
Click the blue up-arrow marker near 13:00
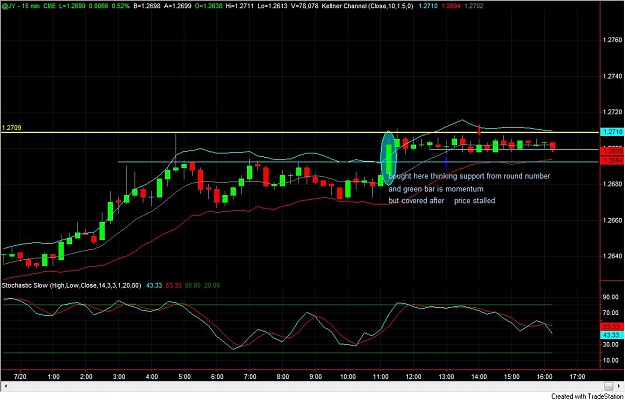446,161
